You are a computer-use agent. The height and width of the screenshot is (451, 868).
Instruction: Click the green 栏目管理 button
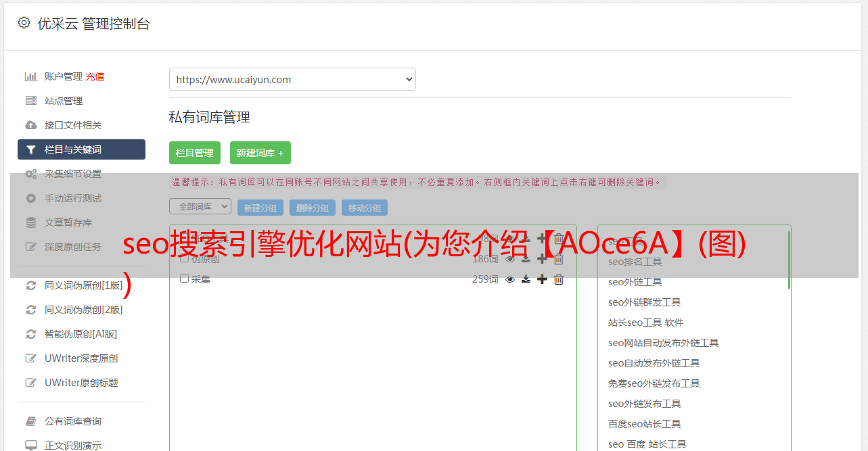[195, 153]
